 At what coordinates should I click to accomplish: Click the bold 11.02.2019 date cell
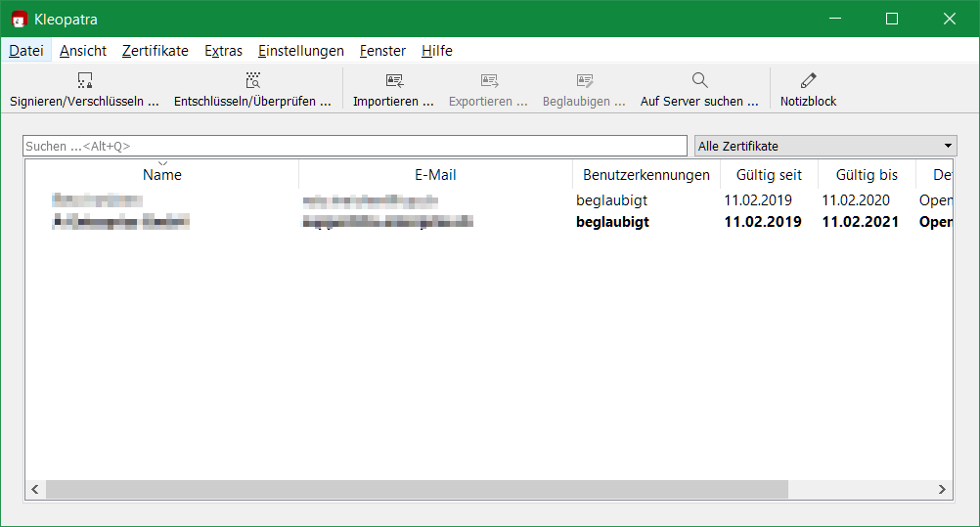pos(763,222)
